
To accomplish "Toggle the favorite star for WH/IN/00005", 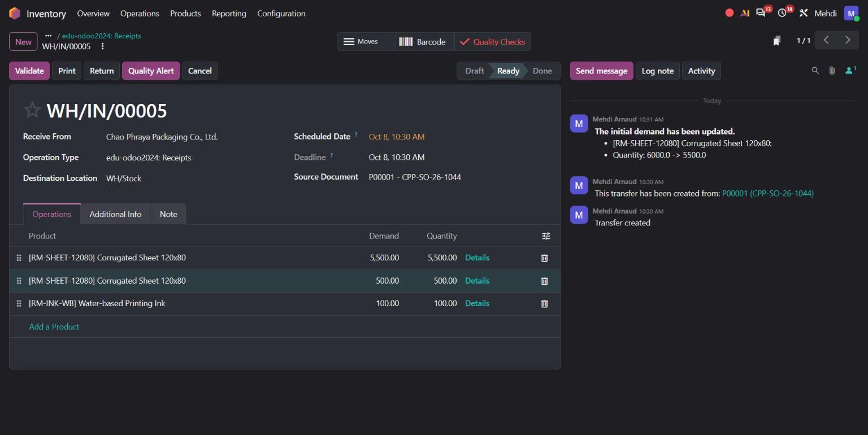I will click(x=32, y=110).
